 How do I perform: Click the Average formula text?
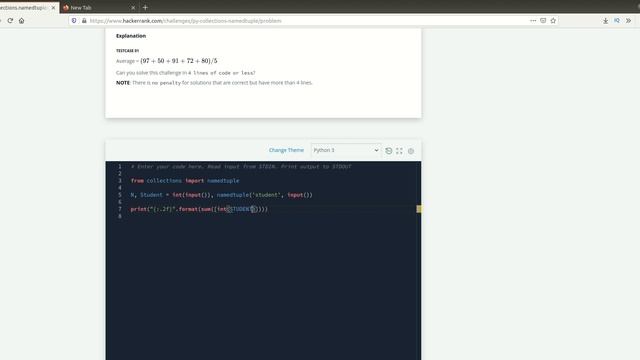167,61
